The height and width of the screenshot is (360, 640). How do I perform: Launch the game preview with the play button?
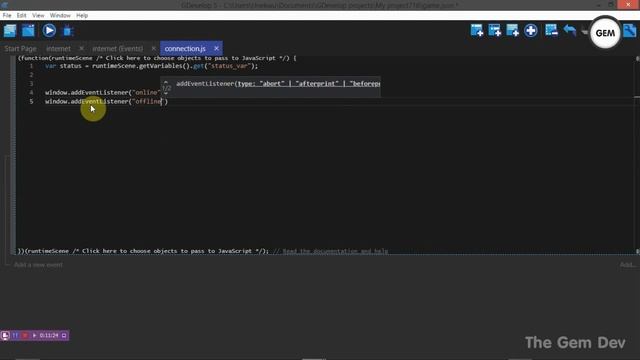[49, 31]
